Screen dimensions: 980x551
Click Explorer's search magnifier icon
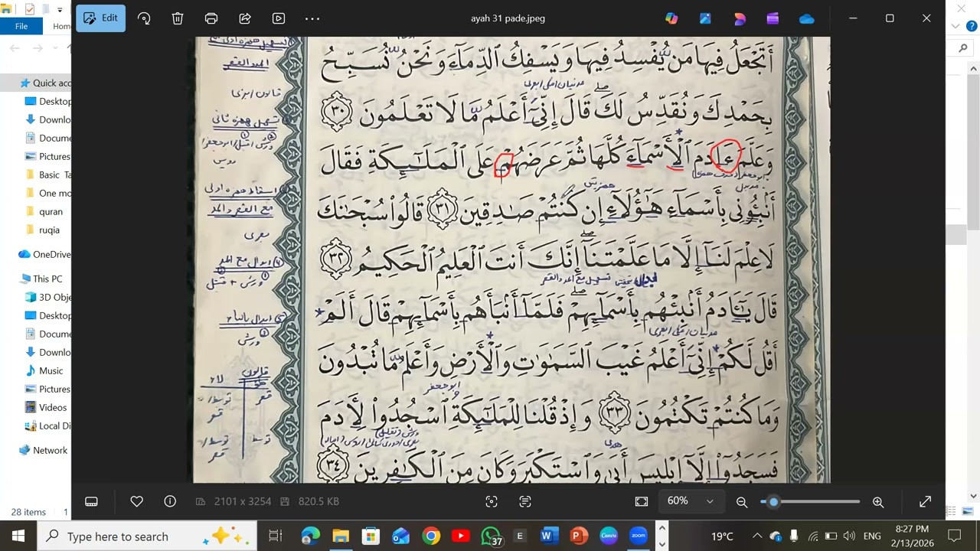pos(963,48)
